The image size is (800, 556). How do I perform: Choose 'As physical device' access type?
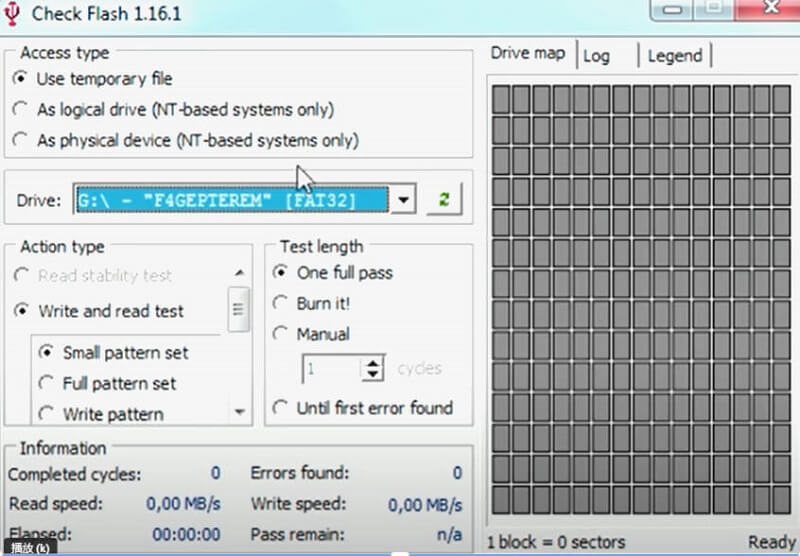point(21,141)
